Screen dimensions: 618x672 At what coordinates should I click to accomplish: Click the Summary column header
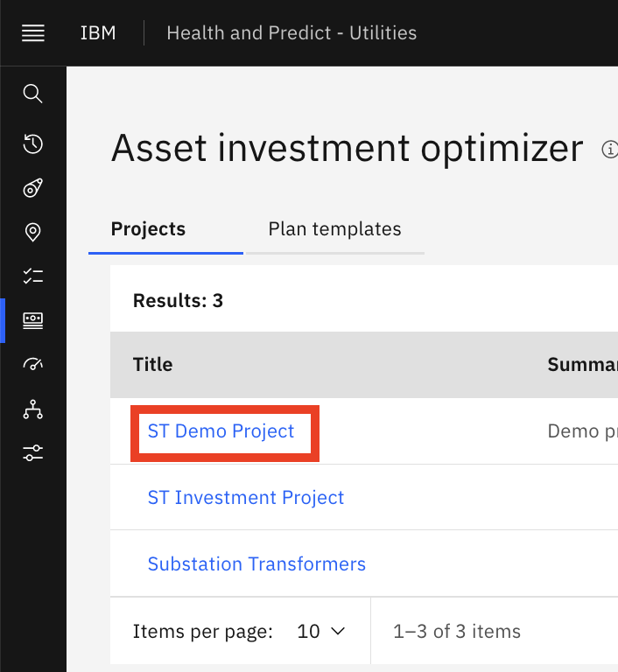click(582, 365)
